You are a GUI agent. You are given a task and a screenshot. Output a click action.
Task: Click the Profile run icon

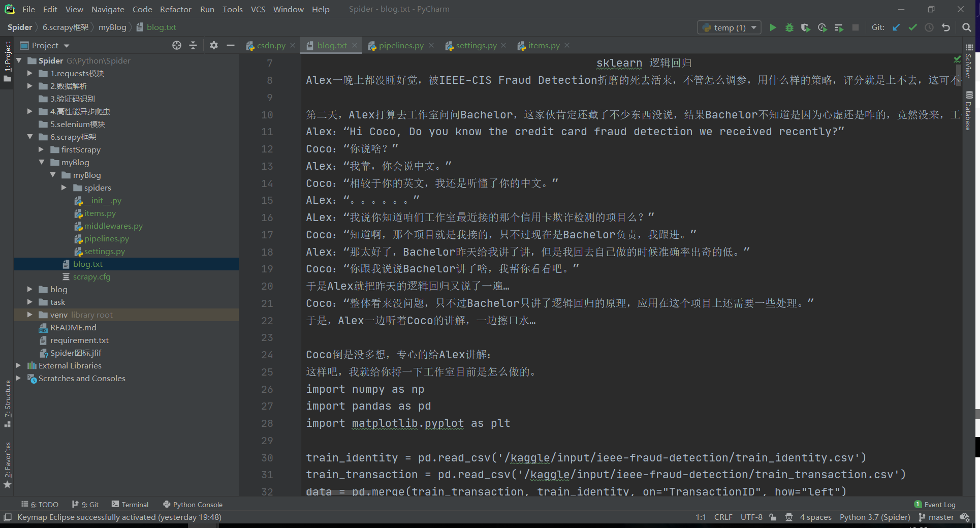click(x=822, y=27)
